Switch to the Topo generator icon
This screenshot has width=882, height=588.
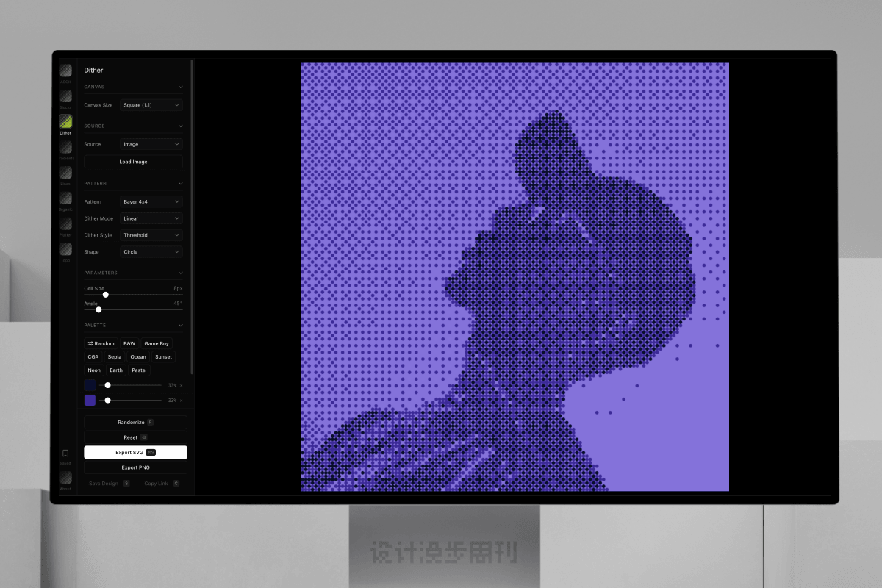click(65, 249)
